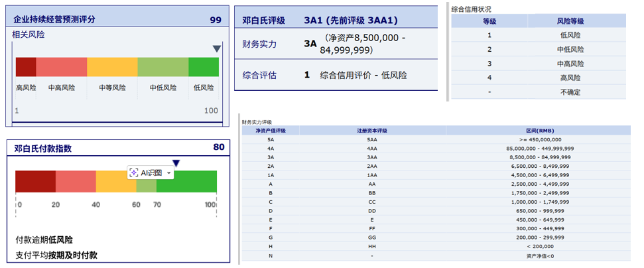Click the 区间(RMB) column header
The width and height of the screenshot is (644, 268).
[540, 131]
